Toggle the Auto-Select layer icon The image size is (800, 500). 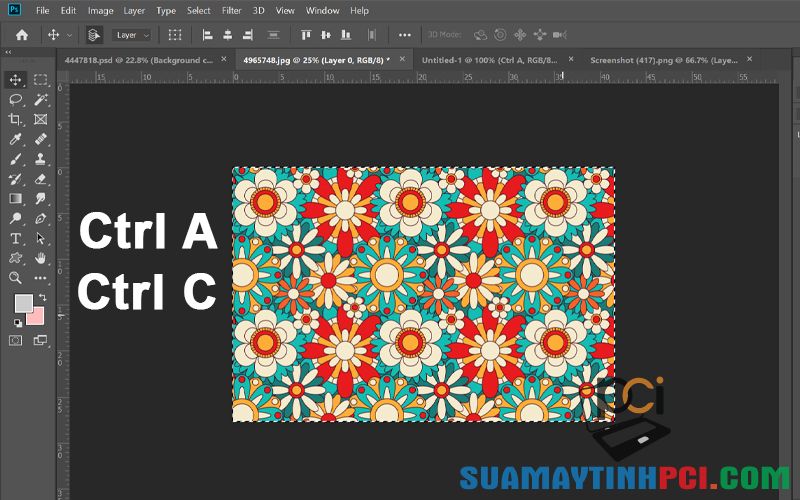click(94, 35)
